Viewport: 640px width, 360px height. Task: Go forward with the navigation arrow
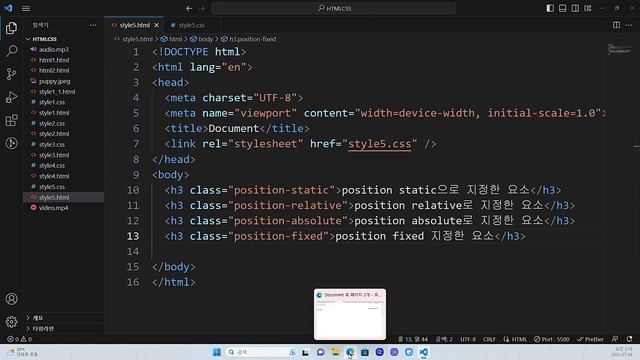point(202,8)
